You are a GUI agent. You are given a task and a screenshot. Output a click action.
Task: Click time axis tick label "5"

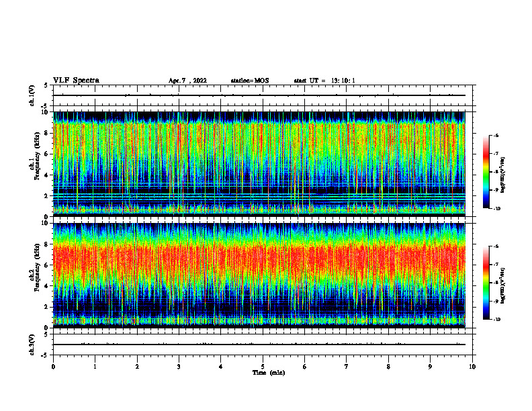coord(263,367)
